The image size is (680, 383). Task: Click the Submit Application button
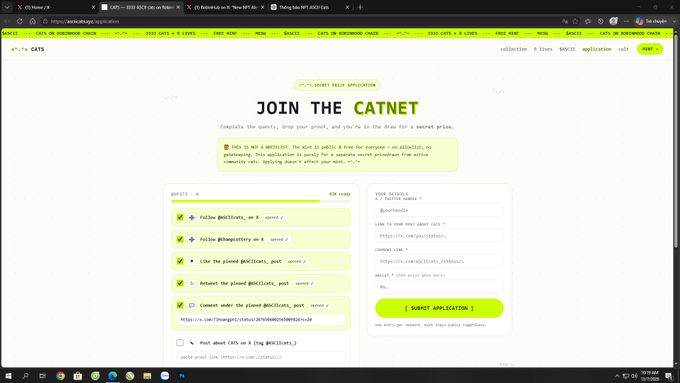439,308
